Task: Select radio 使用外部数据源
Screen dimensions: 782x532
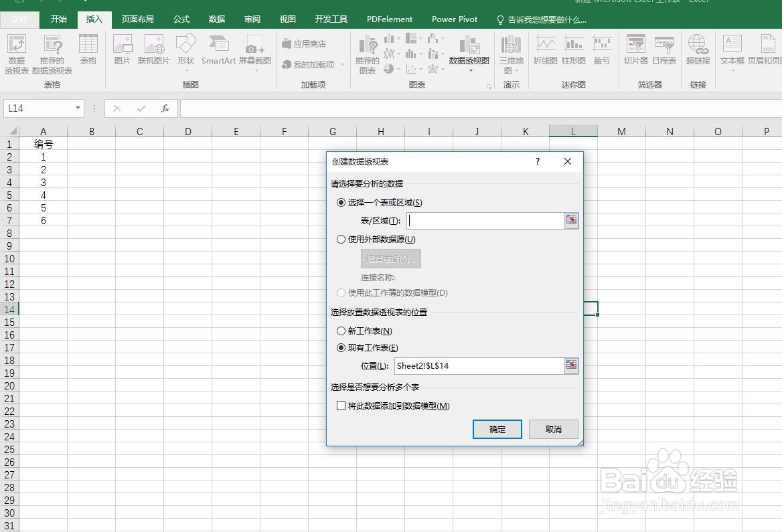Action: pyautogui.click(x=341, y=240)
